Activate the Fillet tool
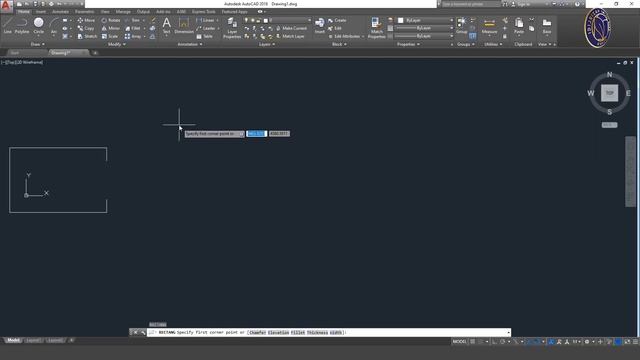 (x=133, y=28)
